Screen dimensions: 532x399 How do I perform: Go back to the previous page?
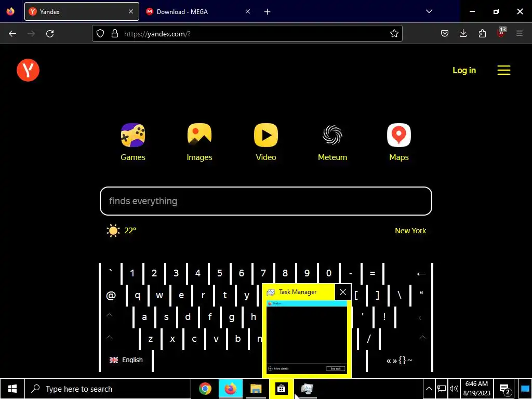(12, 34)
